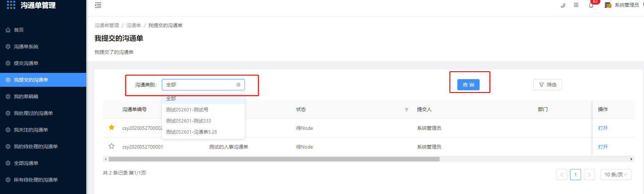The width and height of the screenshot is (644, 194).
Task: Open 我的待处理的沟通单 menu item
Action: (x=43, y=146)
